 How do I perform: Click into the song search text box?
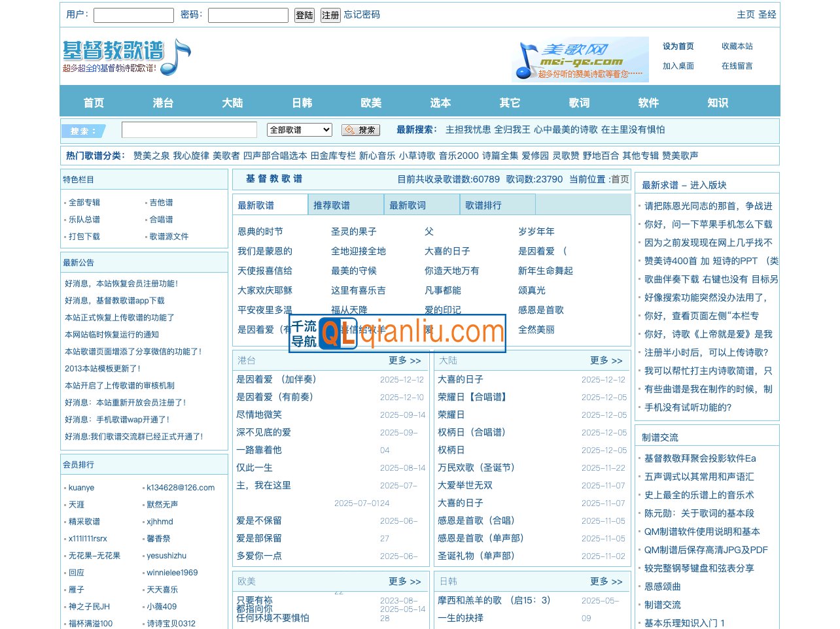(189, 130)
